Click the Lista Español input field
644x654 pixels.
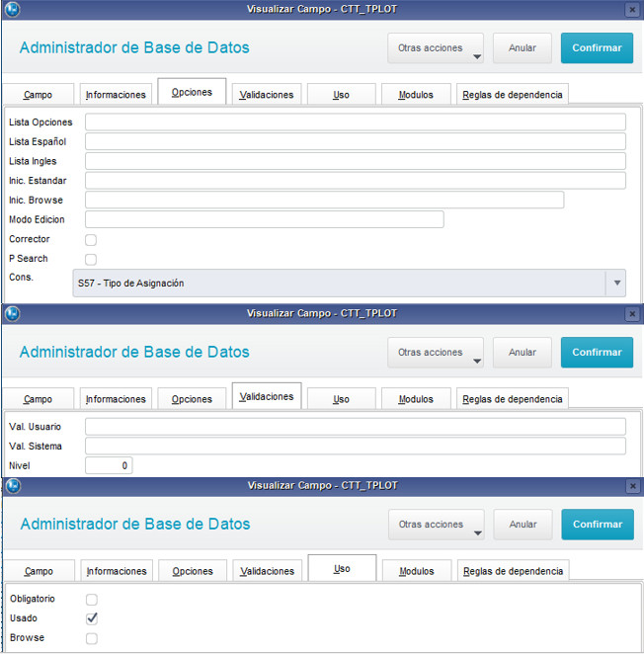click(355, 142)
